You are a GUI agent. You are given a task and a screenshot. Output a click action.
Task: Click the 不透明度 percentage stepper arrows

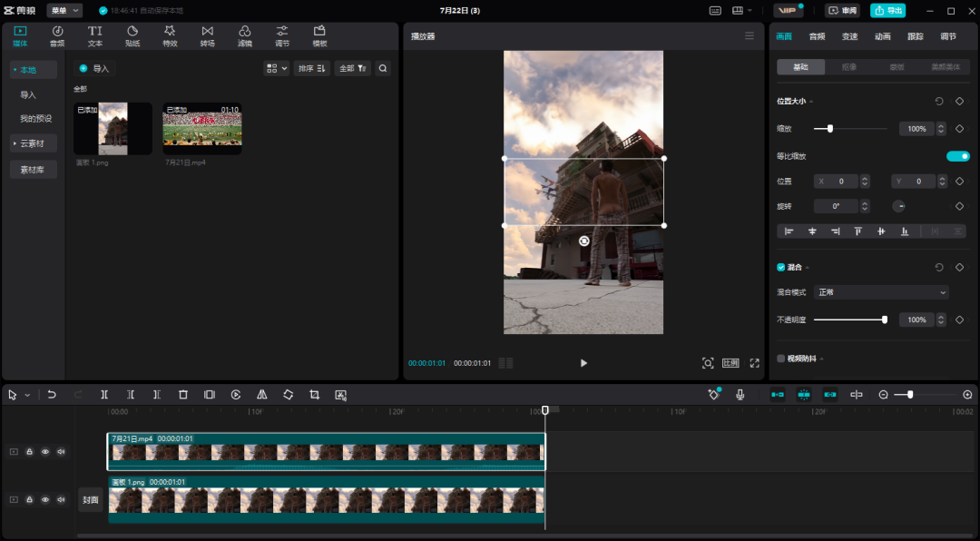(941, 320)
